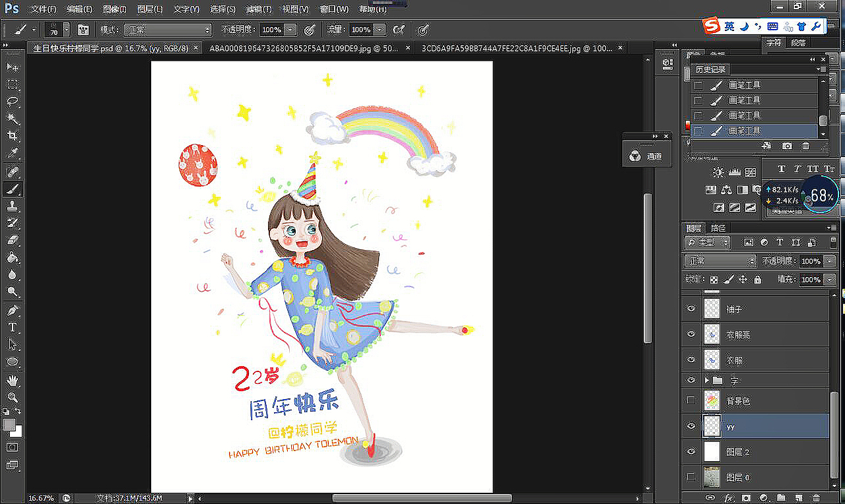Select the Pen tool
The width and height of the screenshot is (845, 504).
point(13,311)
